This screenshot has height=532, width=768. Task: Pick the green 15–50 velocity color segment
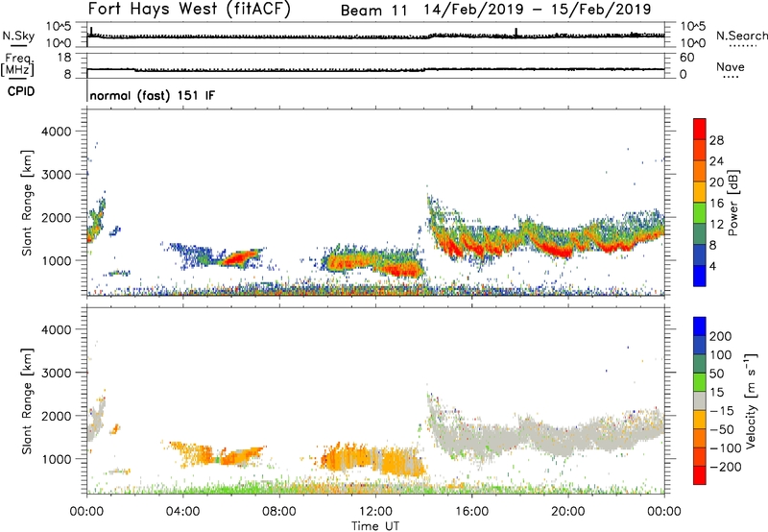coord(700,382)
